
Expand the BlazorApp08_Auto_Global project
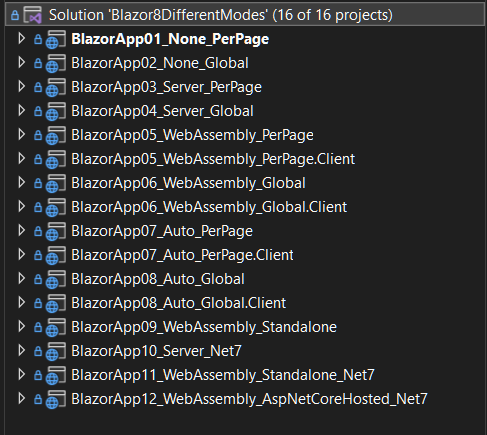coord(22,279)
